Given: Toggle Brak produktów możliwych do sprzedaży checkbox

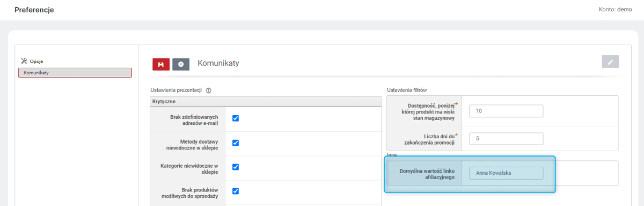Looking at the screenshot, I should (x=236, y=191).
